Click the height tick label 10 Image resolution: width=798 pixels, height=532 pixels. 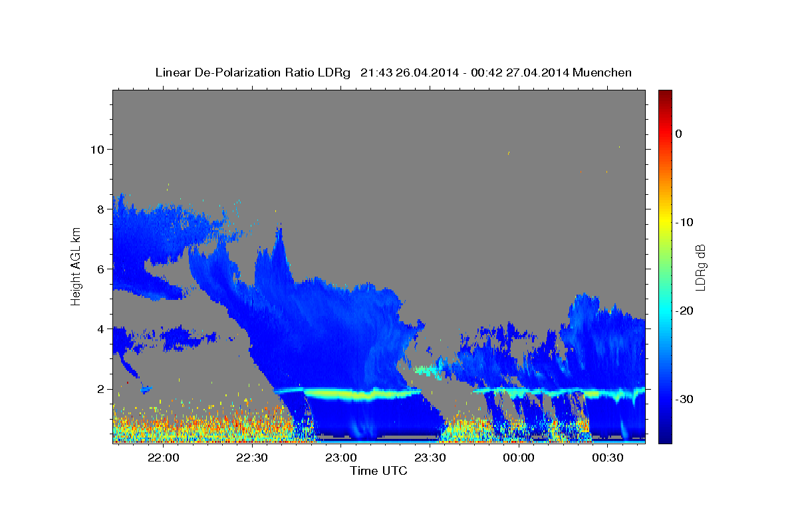(96, 149)
